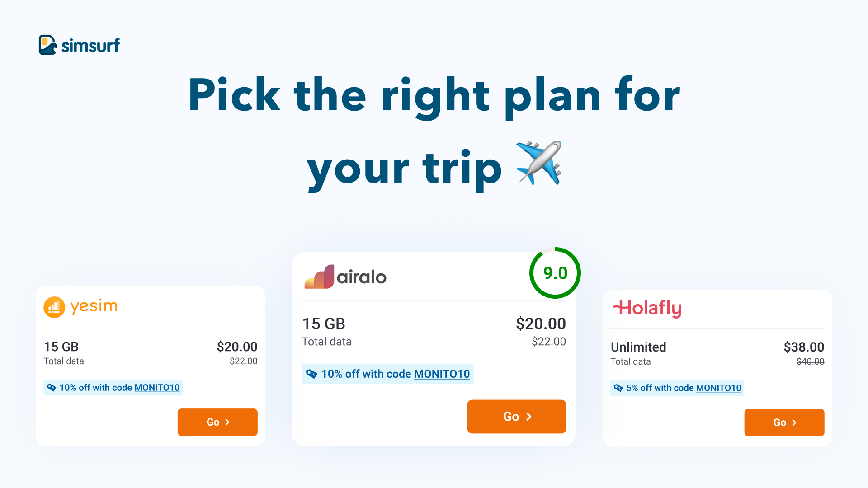Open the MONITO10 link in Holafly card
Image resolution: width=868 pixels, height=488 pixels.
(x=718, y=388)
